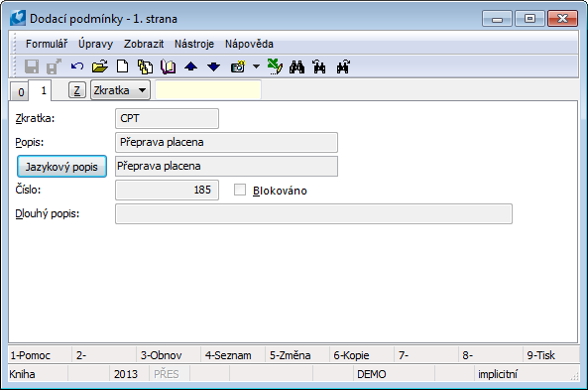Click the open folder icon
Image resolution: width=588 pixels, height=390 pixels.
pyautogui.click(x=100, y=66)
